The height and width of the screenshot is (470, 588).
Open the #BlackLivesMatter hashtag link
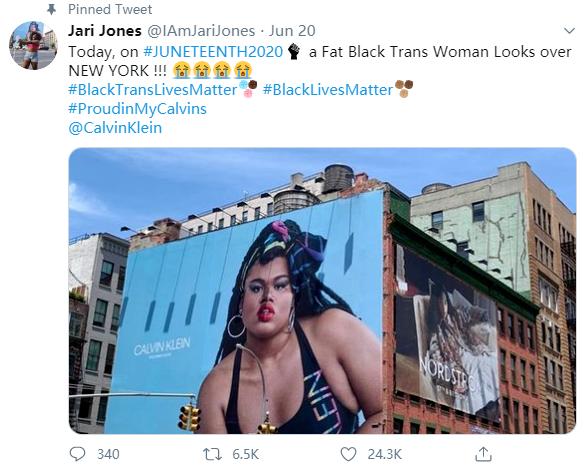pyautogui.click(x=327, y=90)
